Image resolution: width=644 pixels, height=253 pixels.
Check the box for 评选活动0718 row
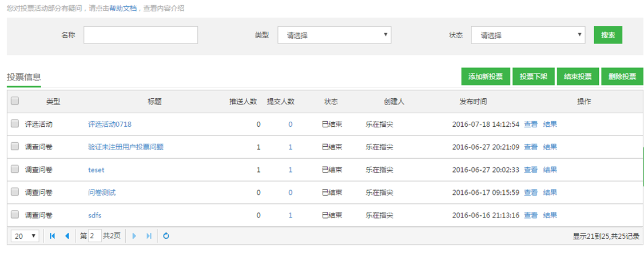click(15, 123)
